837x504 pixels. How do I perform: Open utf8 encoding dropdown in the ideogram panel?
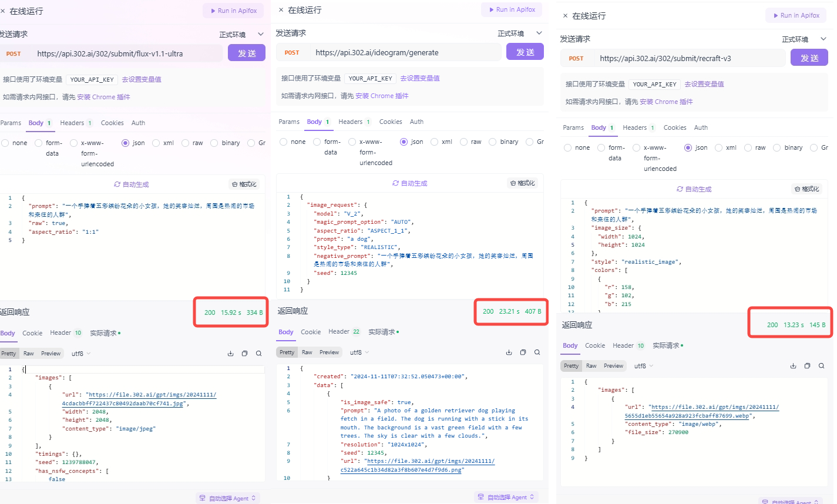tap(359, 352)
